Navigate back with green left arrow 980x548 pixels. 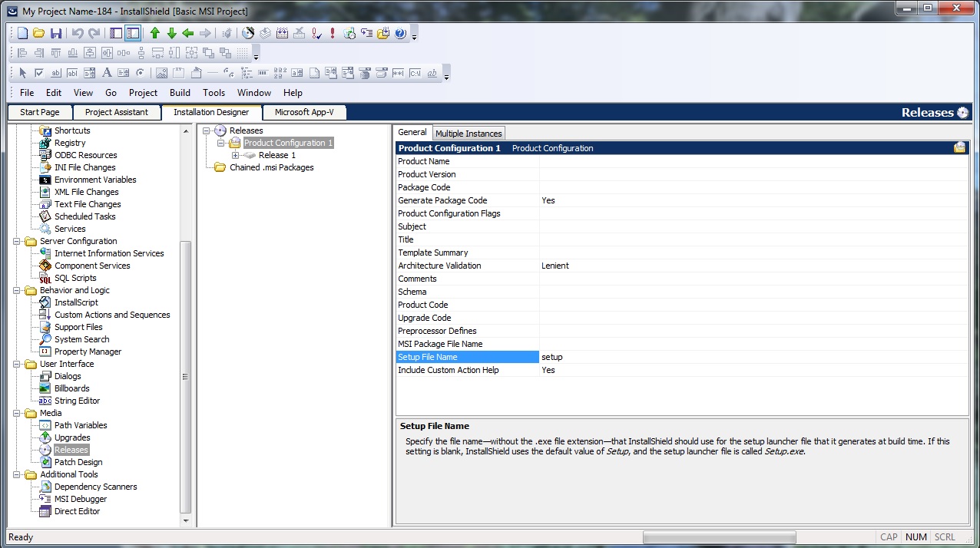pyautogui.click(x=188, y=33)
